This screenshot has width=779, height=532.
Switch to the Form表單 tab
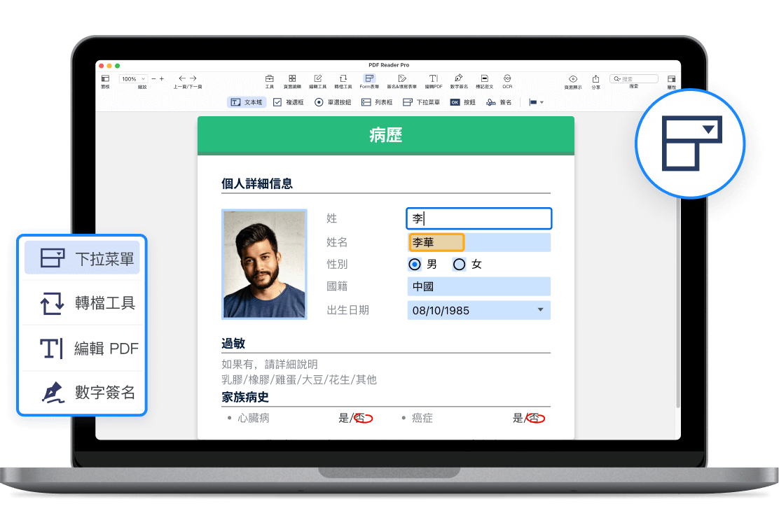click(x=369, y=79)
